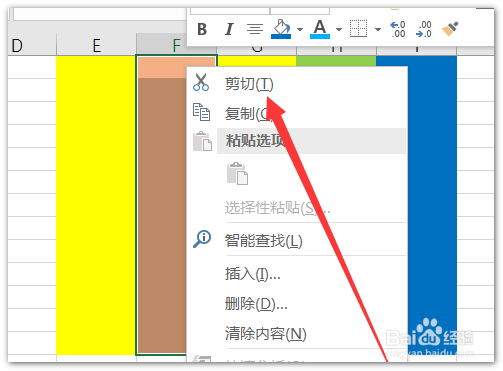
Task: Choose 剪切(T) from context menu
Action: pyautogui.click(x=249, y=84)
